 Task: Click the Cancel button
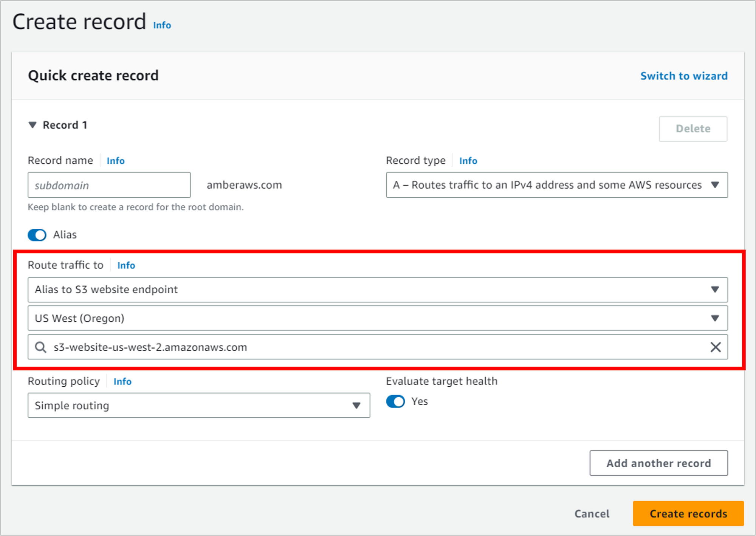point(592,514)
